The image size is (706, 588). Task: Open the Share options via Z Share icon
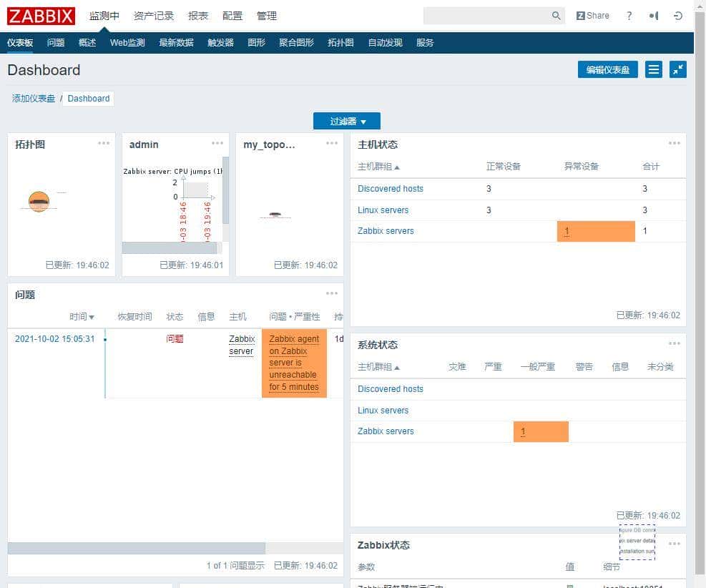592,15
